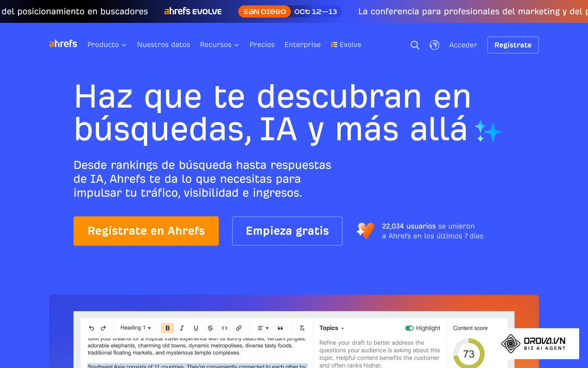The width and height of the screenshot is (588, 368).
Task: Click the Regístrate outlined button
Action: click(x=513, y=45)
